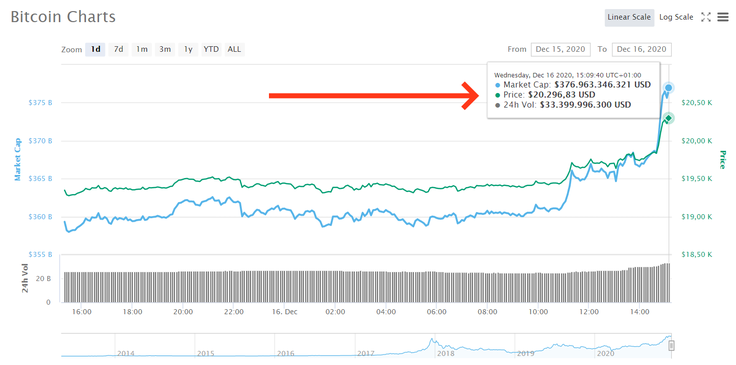Select the 1m zoom range
736x365 pixels.
(x=142, y=49)
